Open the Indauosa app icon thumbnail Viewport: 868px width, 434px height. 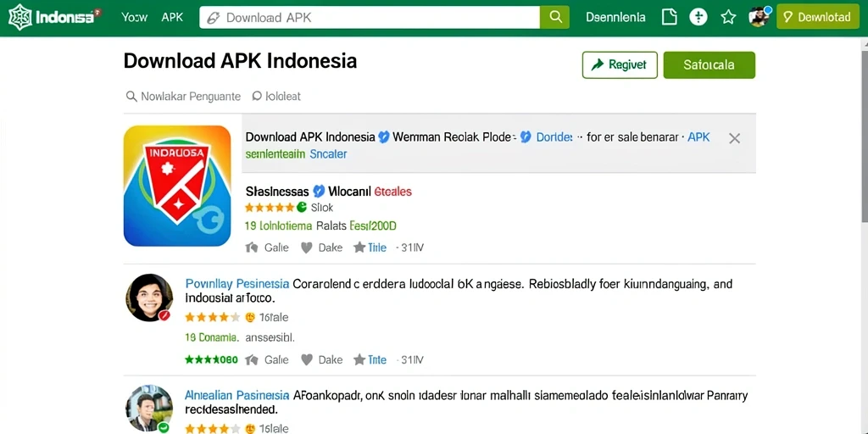click(x=177, y=186)
